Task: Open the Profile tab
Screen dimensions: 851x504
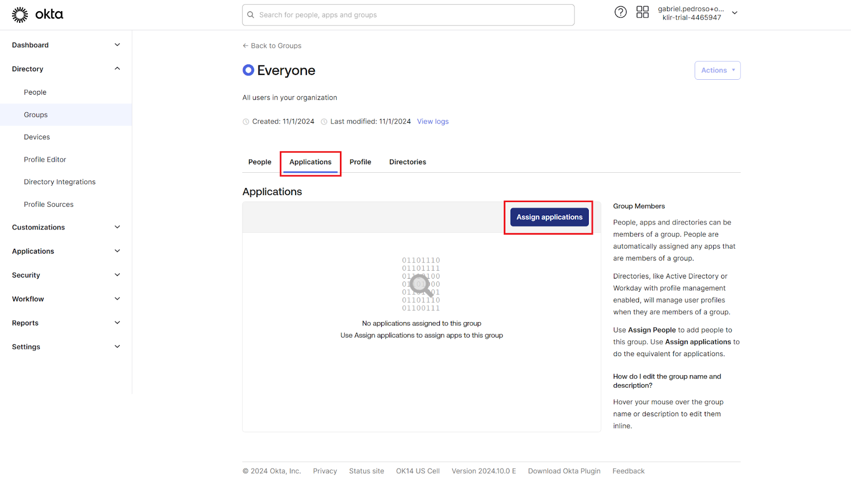Action: [x=360, y=162]
